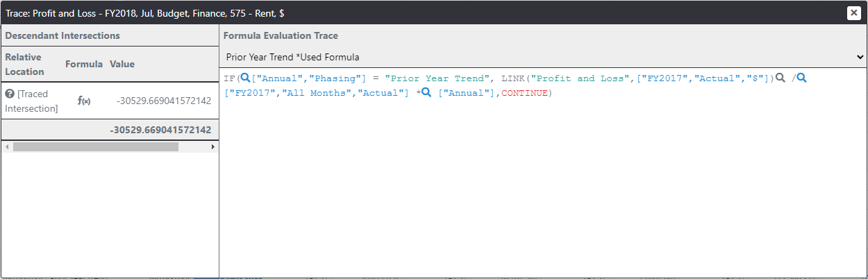This screenshot has width=868, height=279.
Task: Click the blue magnifier after the division slash
Action: tap(802, 78)
